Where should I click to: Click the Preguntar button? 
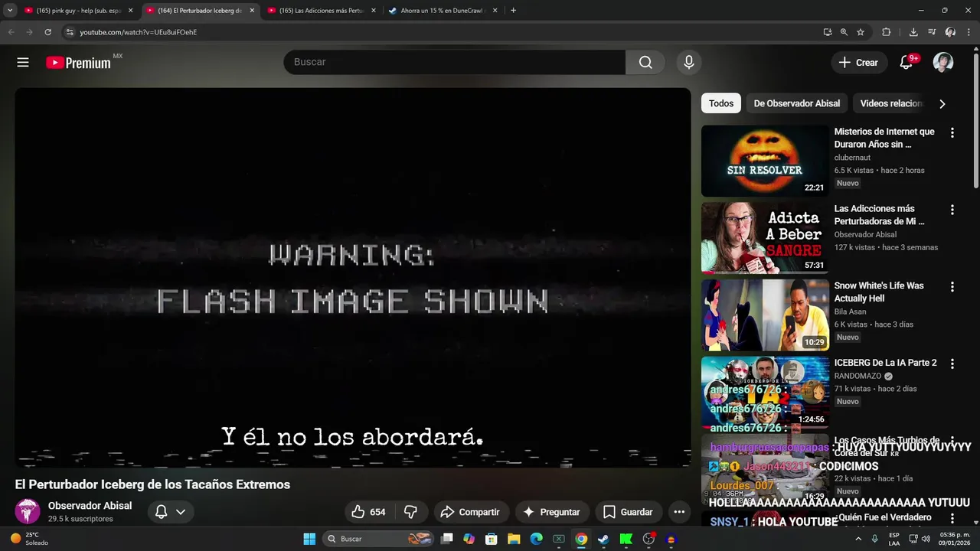pos(551,512)
